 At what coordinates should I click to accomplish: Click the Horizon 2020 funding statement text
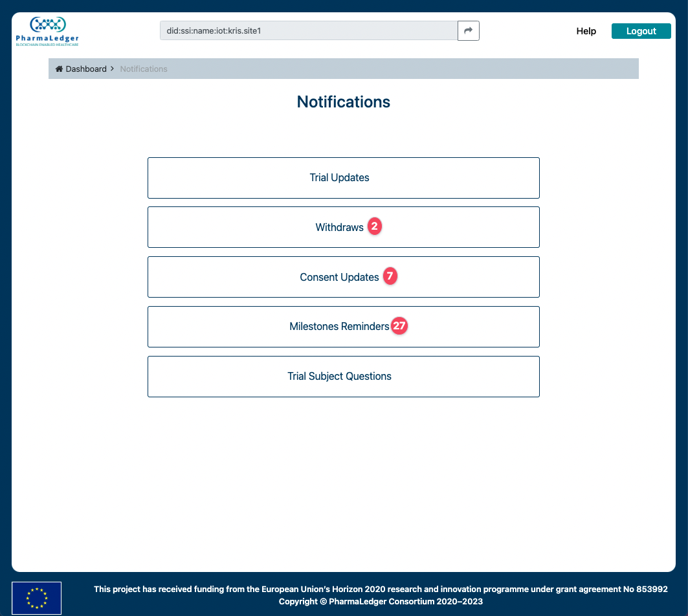click(381, 589)
